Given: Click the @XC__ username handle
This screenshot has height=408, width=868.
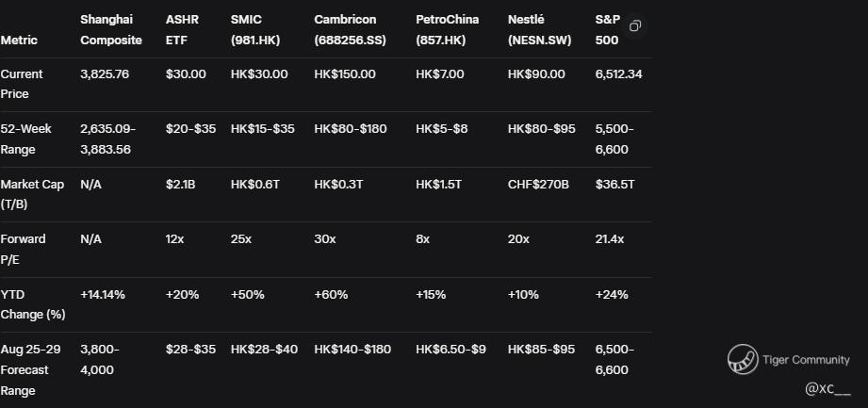Looking at the screenshot, I should (x=827, y=388).
